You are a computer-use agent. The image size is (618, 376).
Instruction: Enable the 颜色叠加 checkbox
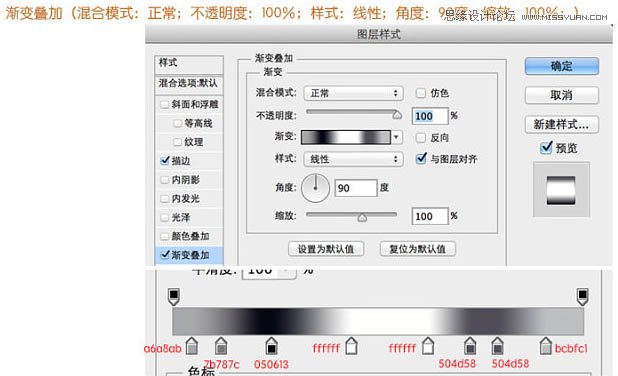pos(164,236)
